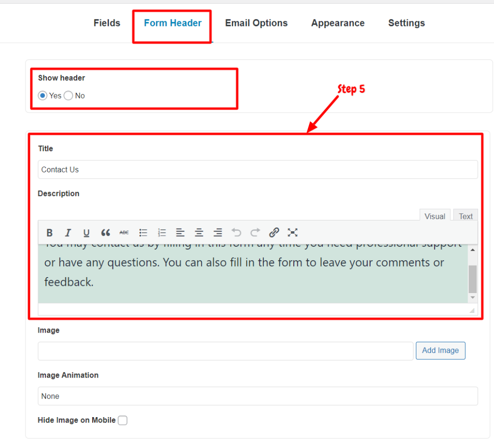494x448 pixels.
Task: Insert a bulleted list
Action: pyautogui.click(x=143, y=233)
